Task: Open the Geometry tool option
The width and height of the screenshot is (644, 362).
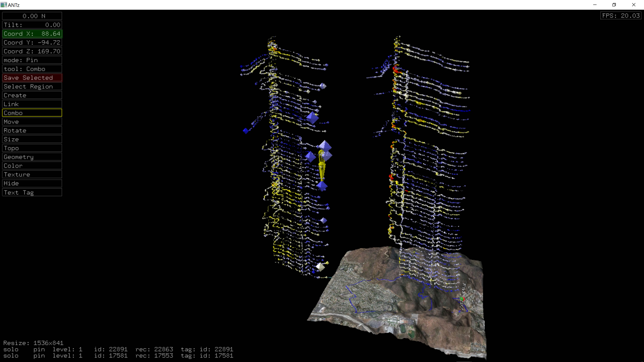Action: click(x=32, y=157)
